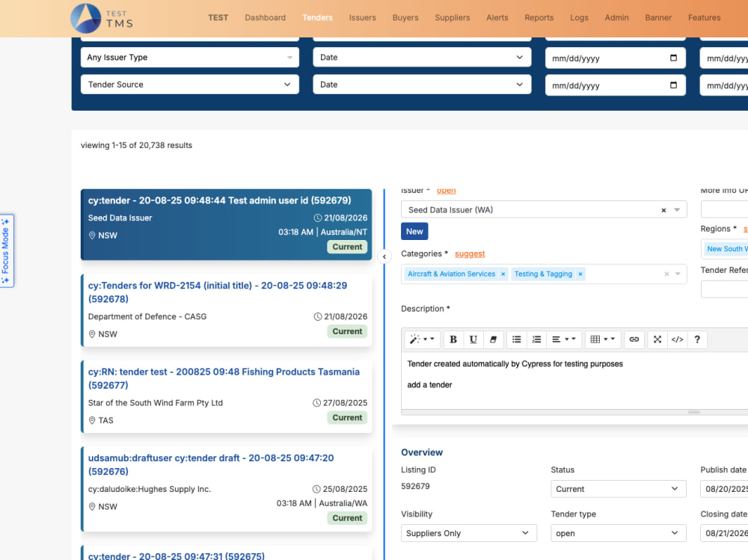
Task: Go to the Tenders menu item
Action: [317, 18]
